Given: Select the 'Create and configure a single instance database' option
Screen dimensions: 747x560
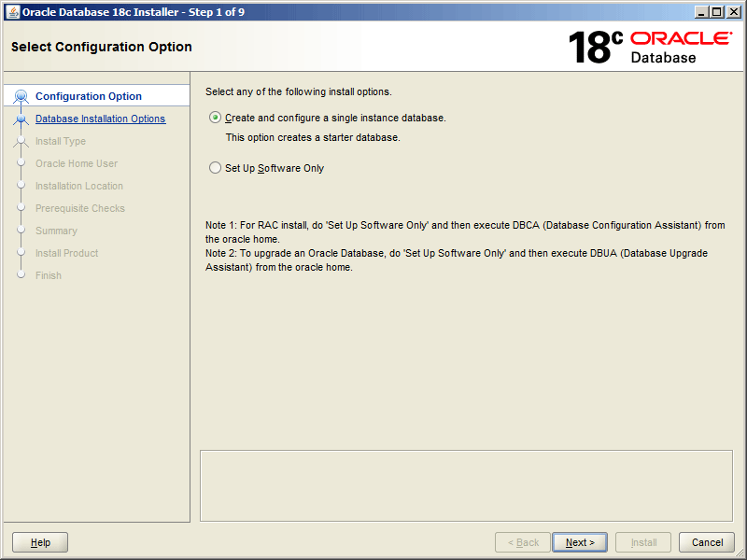Looking at the screenshot, I should pos(216,118).
